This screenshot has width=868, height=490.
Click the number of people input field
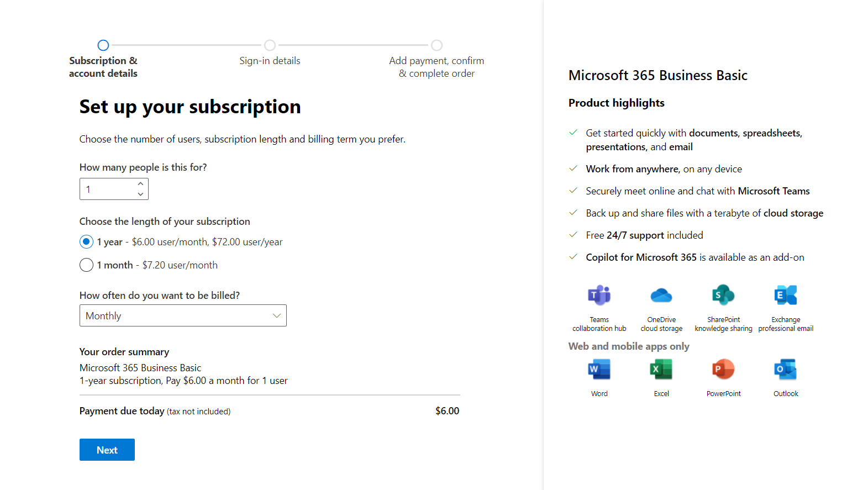(114, 189)
